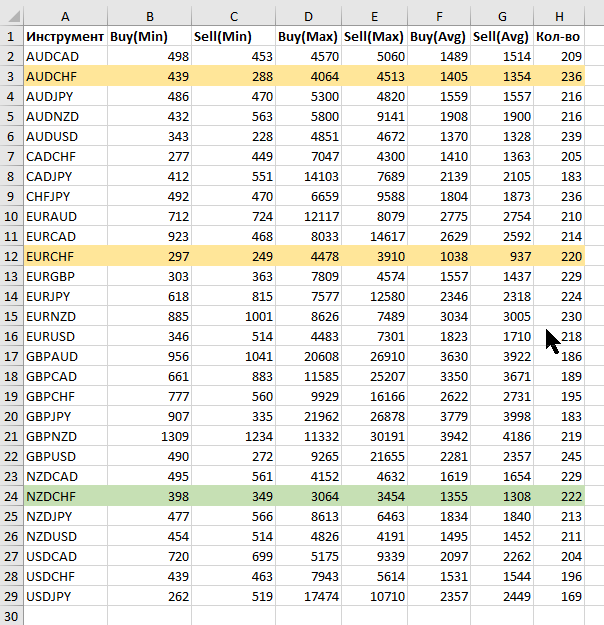Click Buy(Avg) value 1355 for NZDCHF
604x625 pixels.
[439, 496]
